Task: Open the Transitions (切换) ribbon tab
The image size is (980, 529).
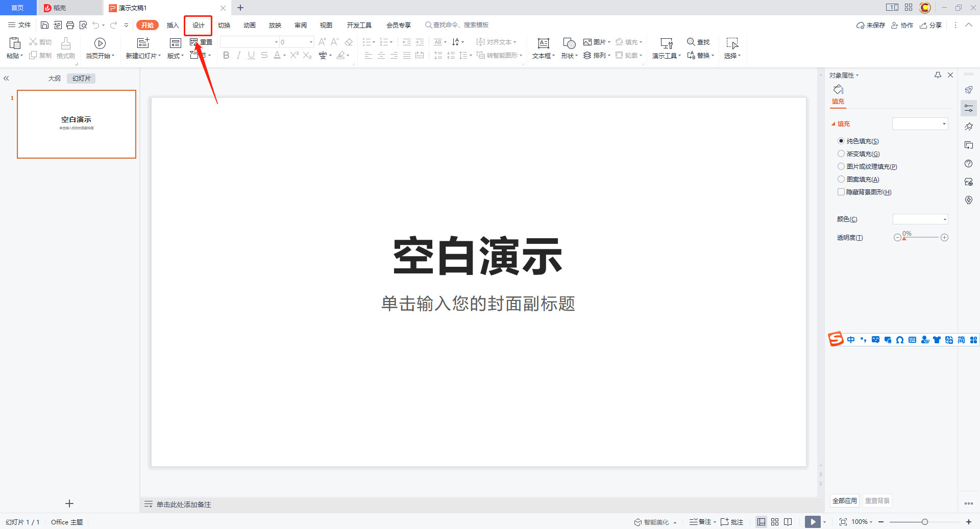Action: 224,25
